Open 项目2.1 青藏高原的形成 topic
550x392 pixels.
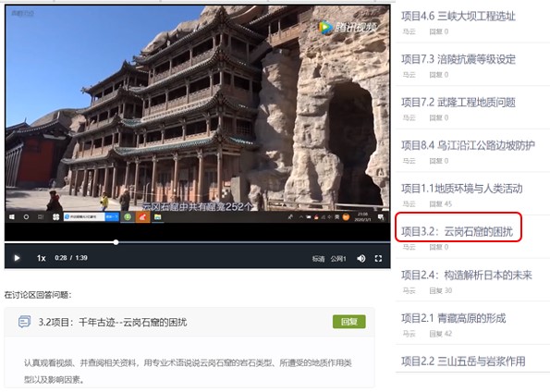[x=453, y=318]
